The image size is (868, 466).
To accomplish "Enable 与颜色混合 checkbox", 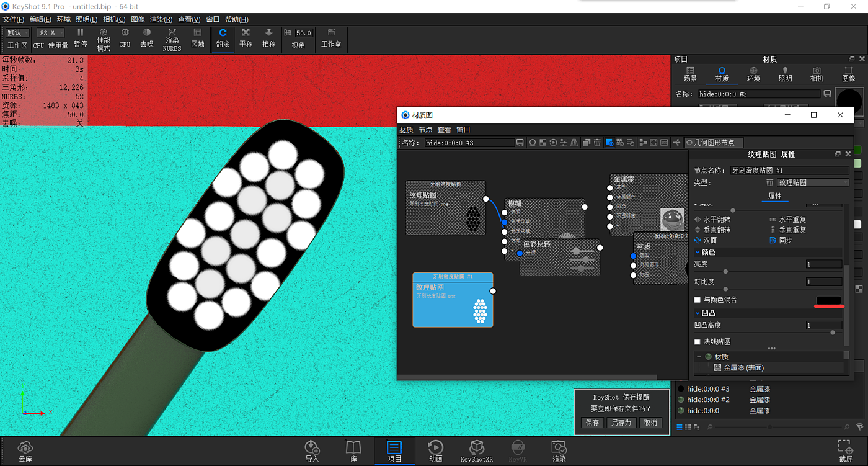I will tap(697, 300).
